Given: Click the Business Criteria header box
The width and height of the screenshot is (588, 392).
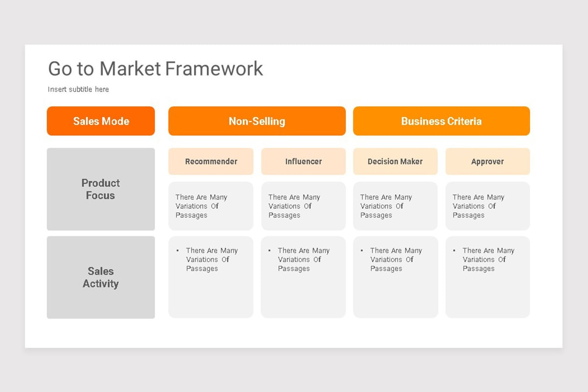Looking at the screenshot, I should pos(441,121).
